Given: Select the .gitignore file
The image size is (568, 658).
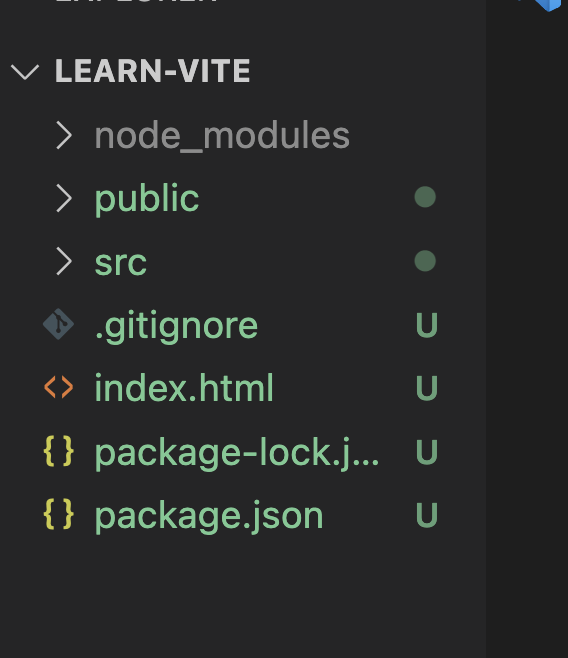Looking at the screenshot, I should click(176, 326).
